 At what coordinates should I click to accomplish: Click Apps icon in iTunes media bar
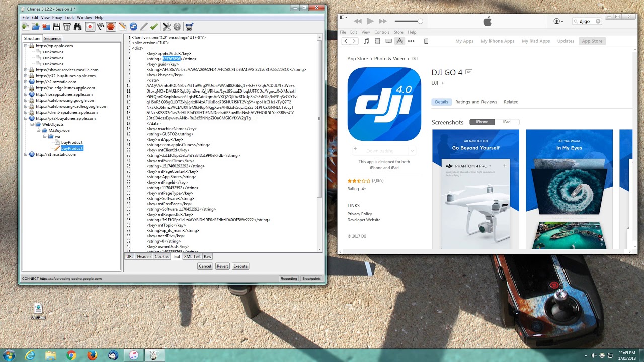399,41
